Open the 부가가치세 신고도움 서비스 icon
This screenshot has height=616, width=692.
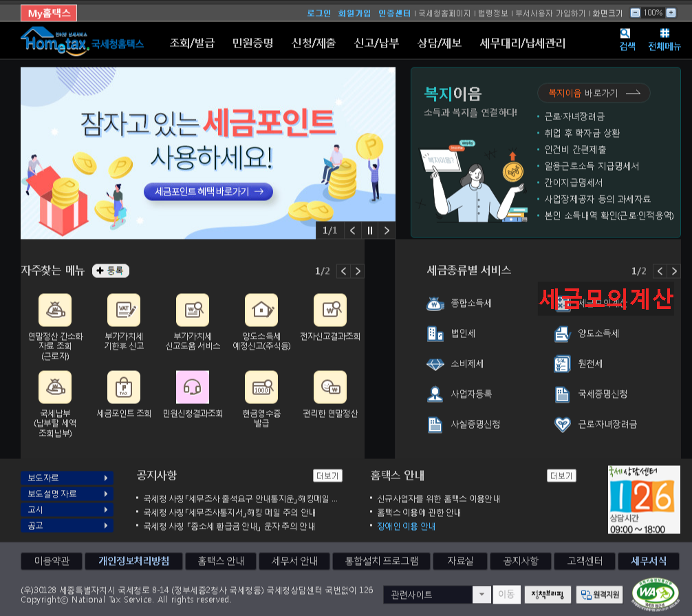pyautogui.click(x=193, y=310)
